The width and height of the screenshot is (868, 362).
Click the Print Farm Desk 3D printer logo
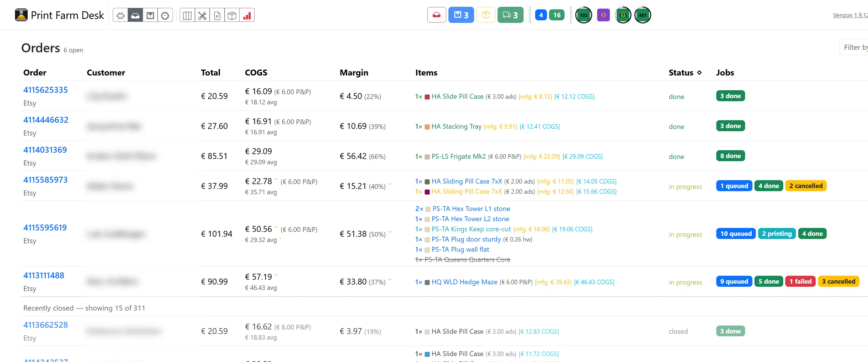coord(21,15)
